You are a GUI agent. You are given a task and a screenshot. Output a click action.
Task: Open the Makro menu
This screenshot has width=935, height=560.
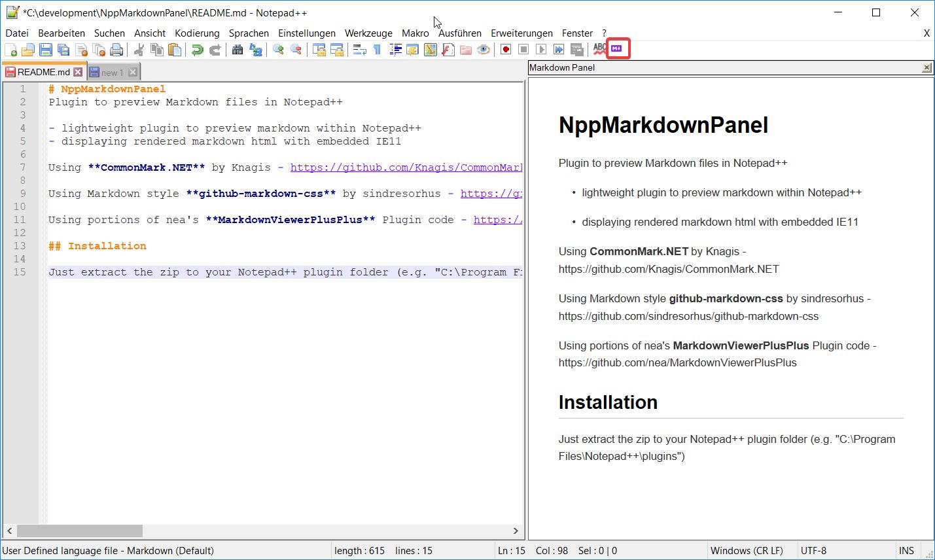415,33
